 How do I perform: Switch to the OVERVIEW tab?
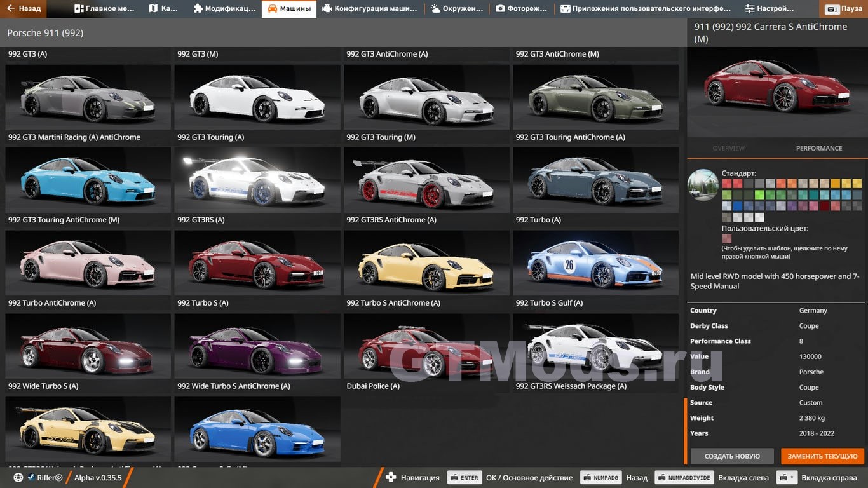point(729,148)
